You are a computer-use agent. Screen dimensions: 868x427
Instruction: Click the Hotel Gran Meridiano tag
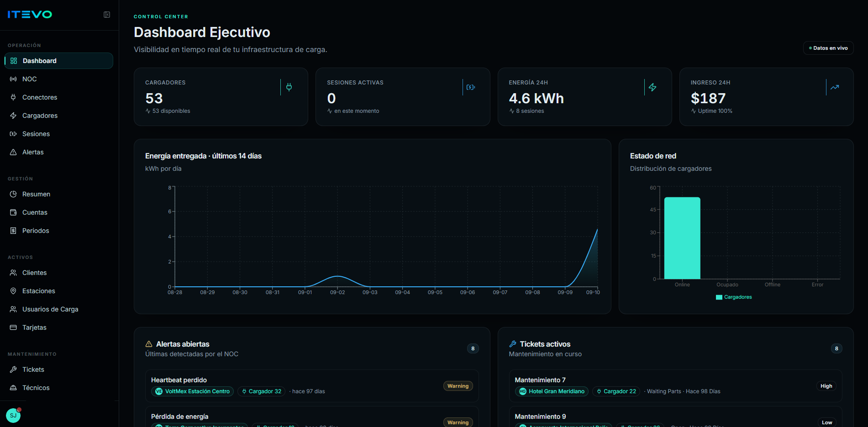pyautogui.click(x=552, y=391)
